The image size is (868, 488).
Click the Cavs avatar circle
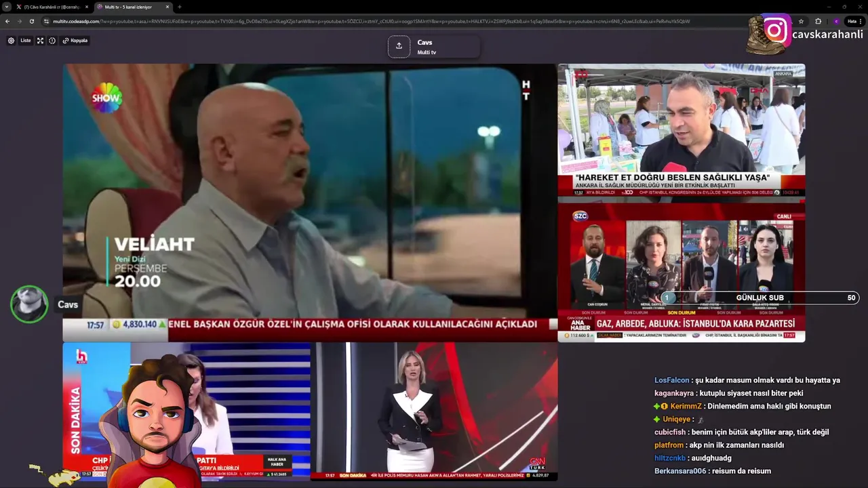pyautogui.click(x=29, y=304)
